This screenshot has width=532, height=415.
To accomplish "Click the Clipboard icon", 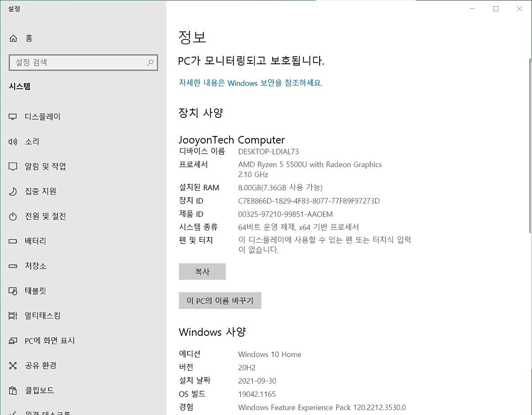I will tap(13, 391).
